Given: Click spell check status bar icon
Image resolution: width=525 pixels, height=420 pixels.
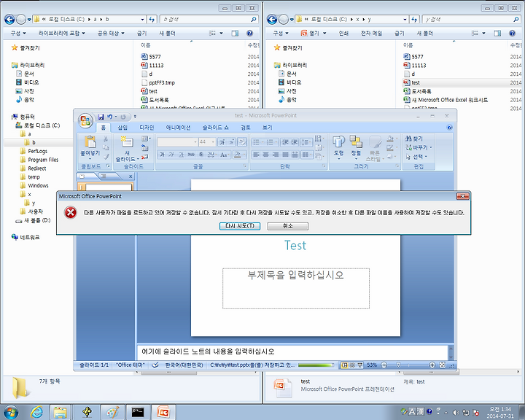Looking at the screenshot, I should pyautogui.click(x=155, y=365).
